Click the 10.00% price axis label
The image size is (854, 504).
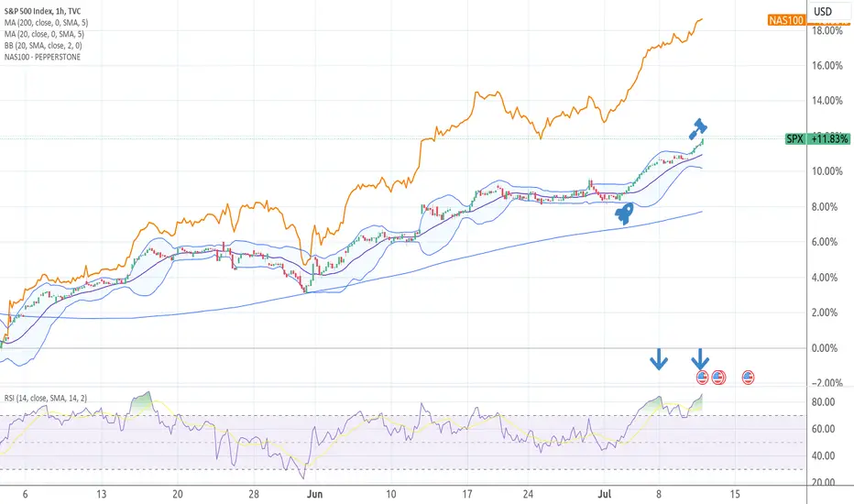click(x=827, y=171)
